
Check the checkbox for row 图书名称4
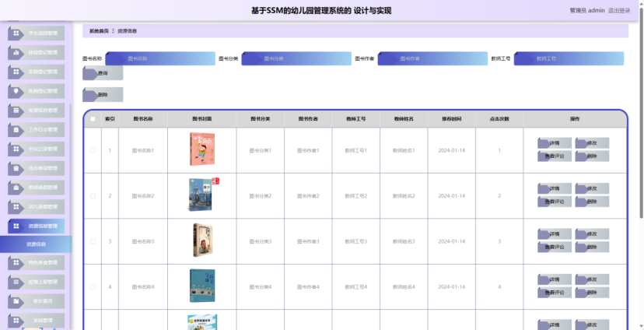tap(93, 287)
